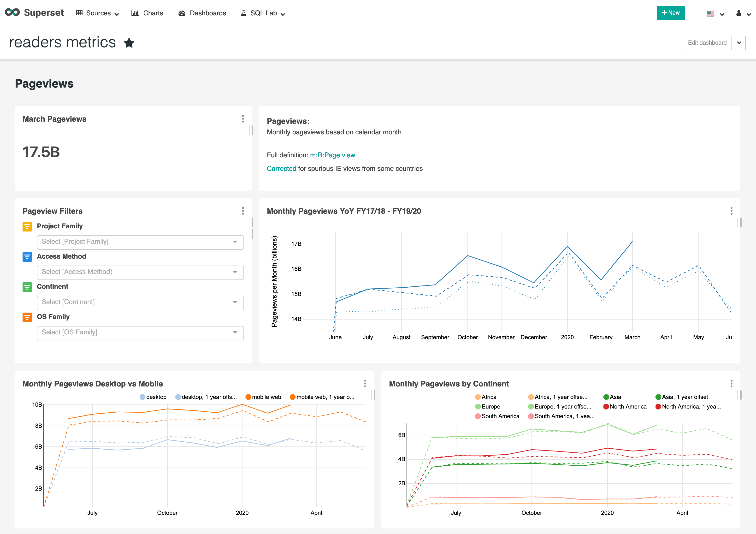
Task: Click the + New button
Action: click(670, 13)
